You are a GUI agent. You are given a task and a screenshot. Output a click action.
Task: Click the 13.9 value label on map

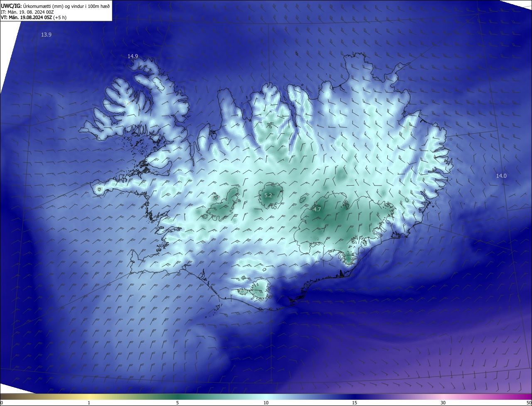(46, 35)
